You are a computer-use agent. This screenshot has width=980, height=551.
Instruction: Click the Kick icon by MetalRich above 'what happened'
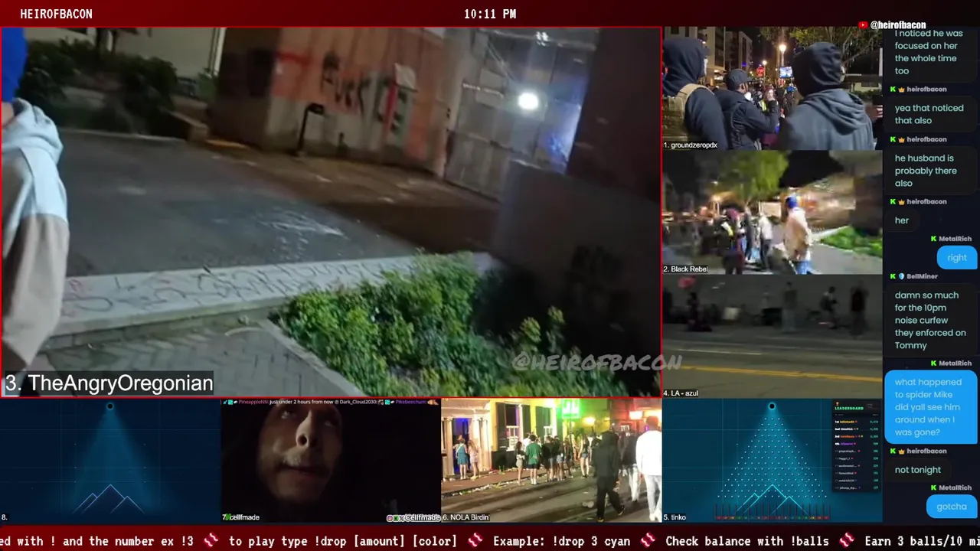click(934, 364)
